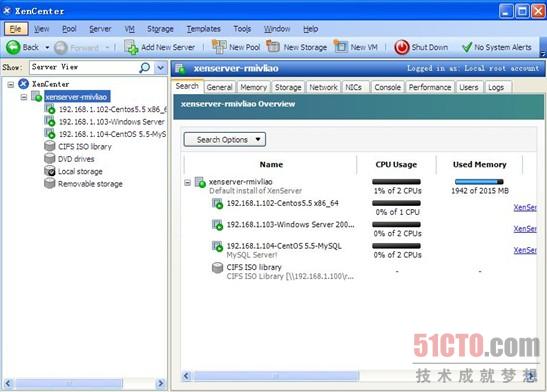The image size is (547, 392).
Task: Collapse the XenCenter root tree node
Action: point(11,84)
